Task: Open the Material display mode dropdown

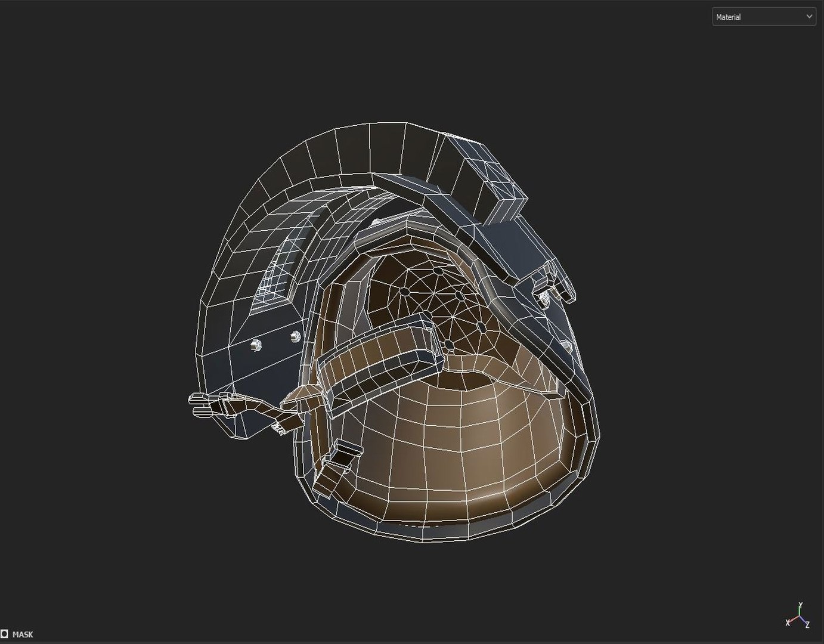Action: click(x=763, y=17)
